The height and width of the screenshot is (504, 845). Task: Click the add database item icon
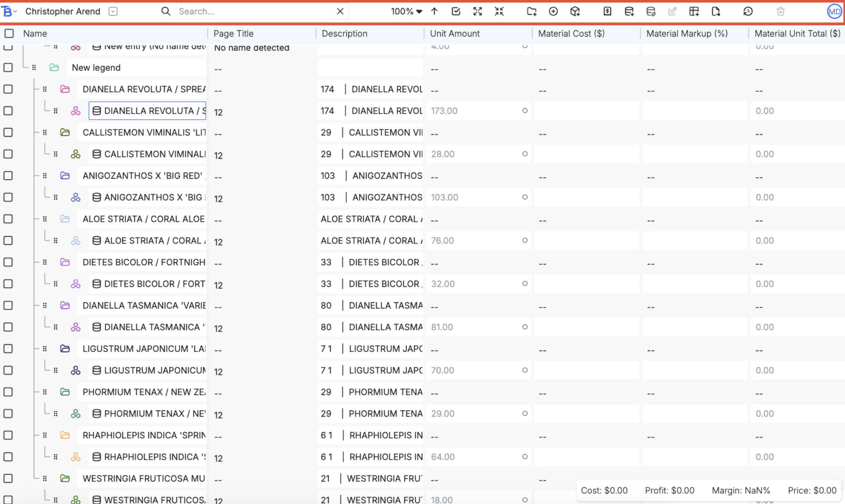(x=629, y=11)
